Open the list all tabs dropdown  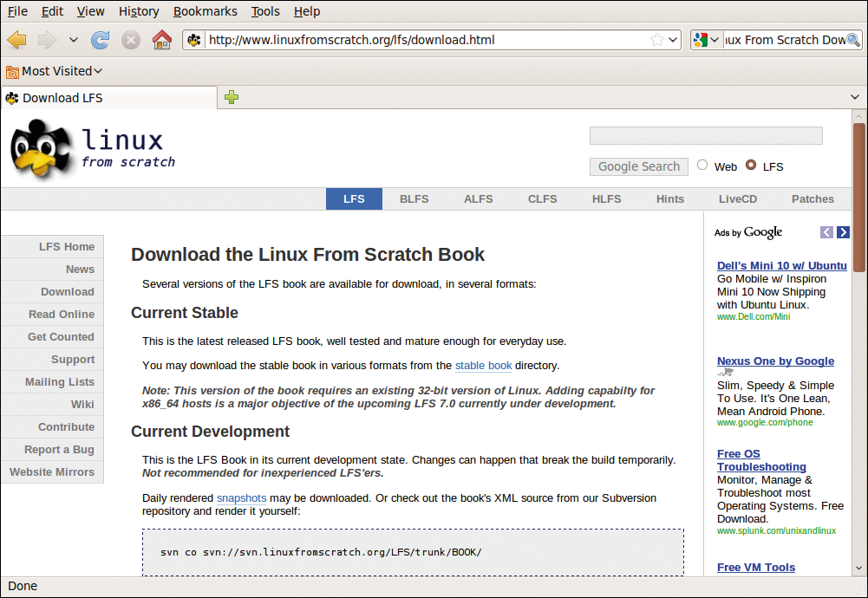click(855, 97)
